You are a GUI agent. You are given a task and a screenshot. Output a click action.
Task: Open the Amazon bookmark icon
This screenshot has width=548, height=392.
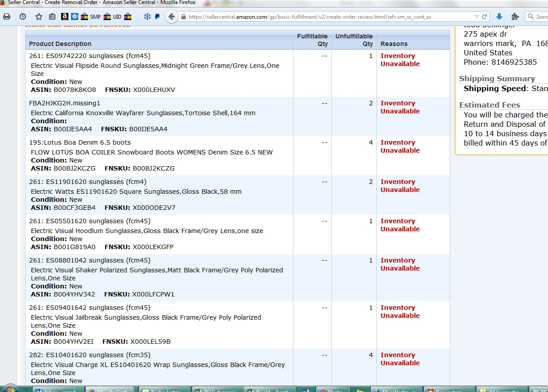click(x=65, y=17)
